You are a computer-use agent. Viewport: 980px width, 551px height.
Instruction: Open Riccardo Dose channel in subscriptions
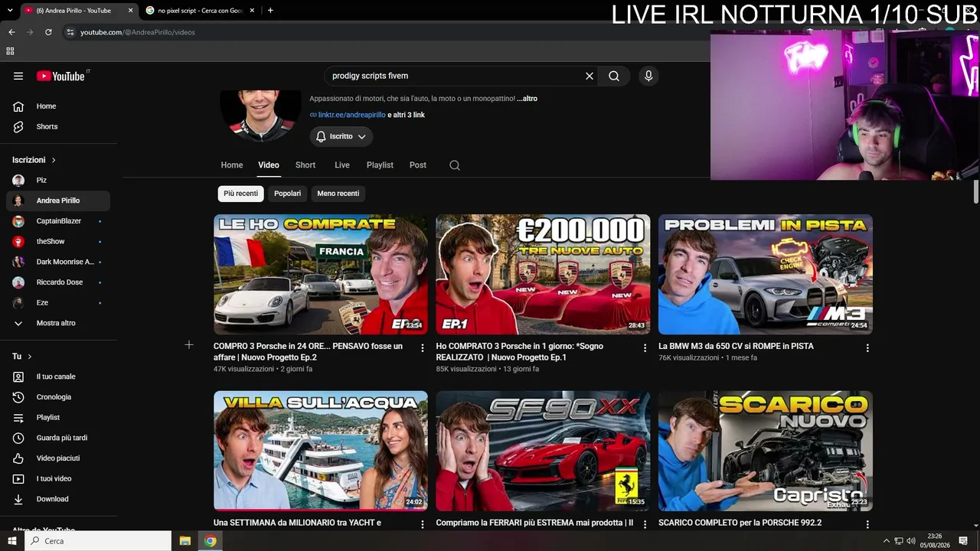coord(58,282)
